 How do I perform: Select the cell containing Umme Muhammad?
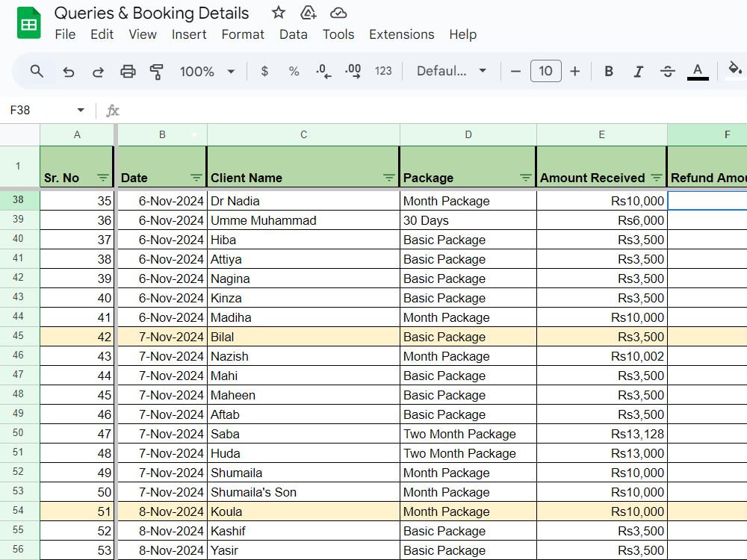click(303, 220)
